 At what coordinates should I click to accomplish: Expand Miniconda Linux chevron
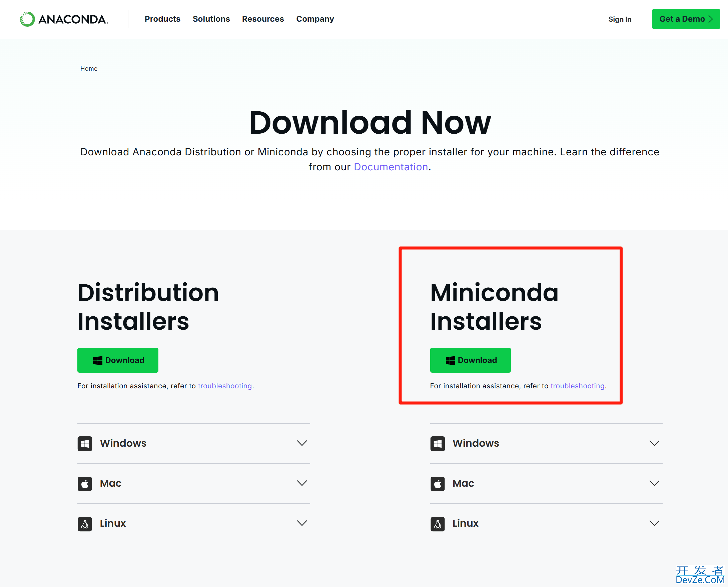pyautogui.click(x=654, y=523)
